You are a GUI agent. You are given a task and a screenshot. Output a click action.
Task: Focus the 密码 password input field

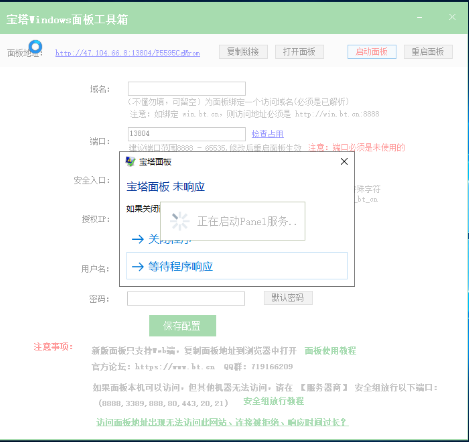point(186,298)
